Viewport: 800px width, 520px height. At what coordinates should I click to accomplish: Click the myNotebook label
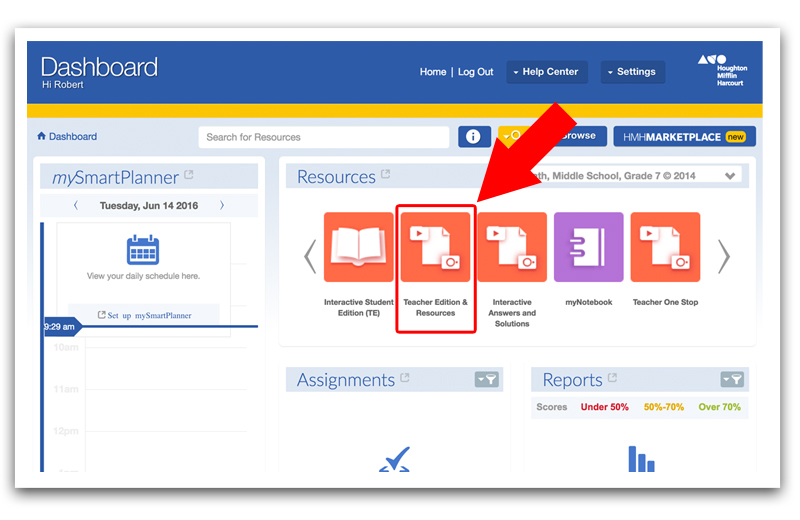[x=589, y=302]
